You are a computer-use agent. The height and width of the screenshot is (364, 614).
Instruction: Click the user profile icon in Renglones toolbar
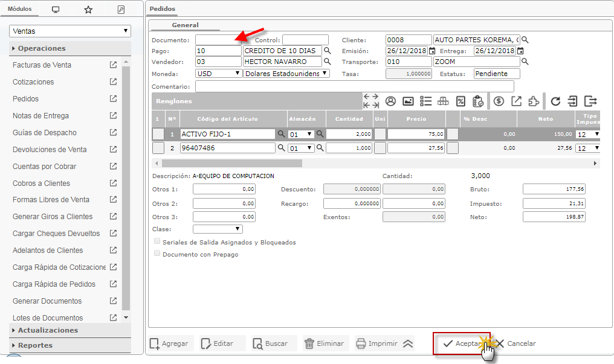[390, 101]
